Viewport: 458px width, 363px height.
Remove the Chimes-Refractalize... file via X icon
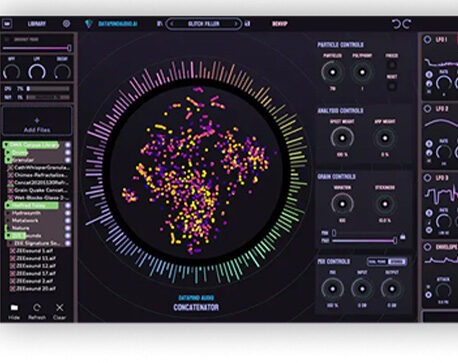(11, 175)
